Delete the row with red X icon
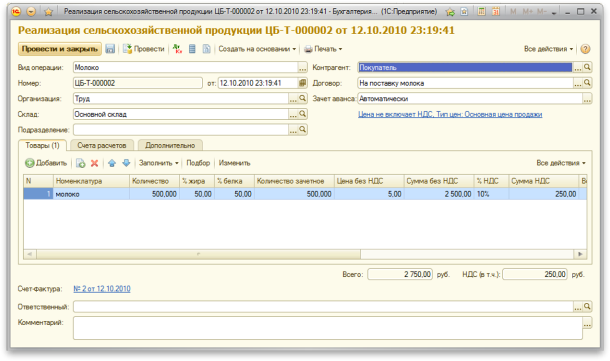Screen dimensions: 610x361 94,163
